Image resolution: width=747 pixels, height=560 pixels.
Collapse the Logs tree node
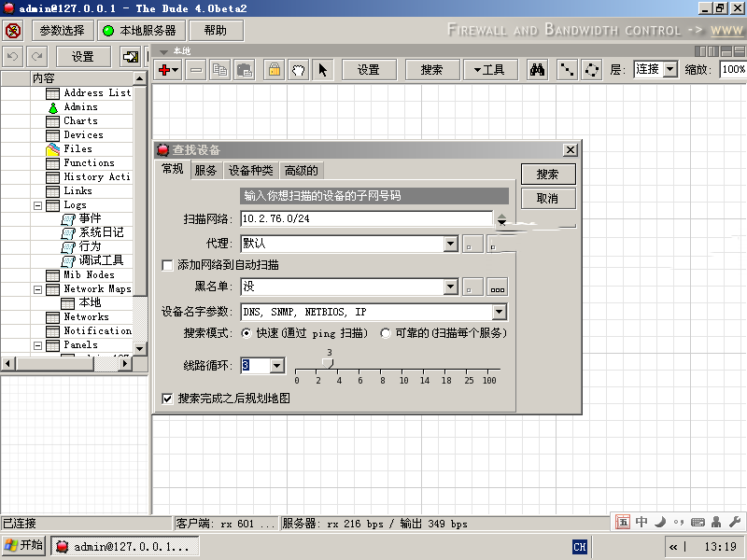click(38, 205)
